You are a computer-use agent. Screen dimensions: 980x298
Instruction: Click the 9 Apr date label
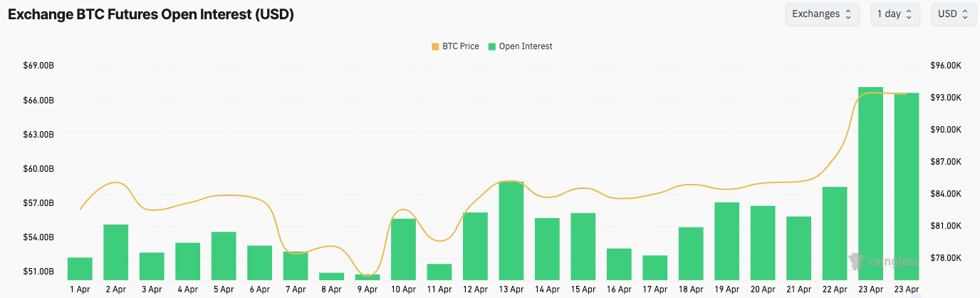[367, 290]
